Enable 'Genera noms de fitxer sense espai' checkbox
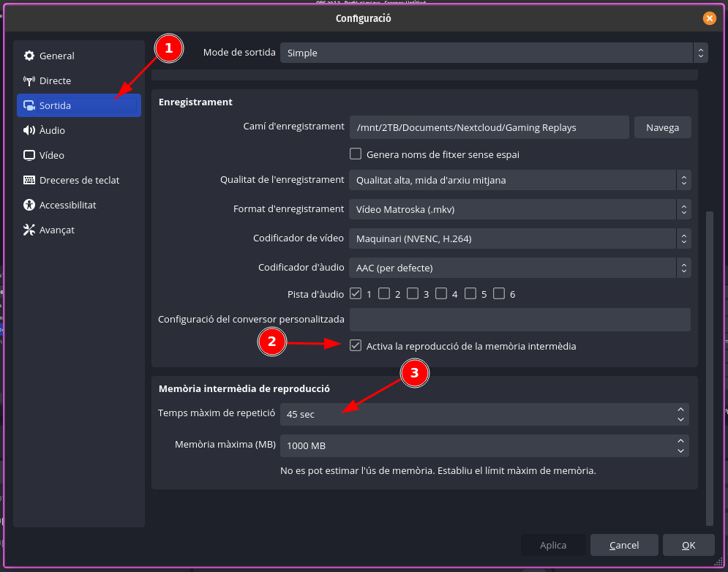728x572 pixels. (356, 154)
